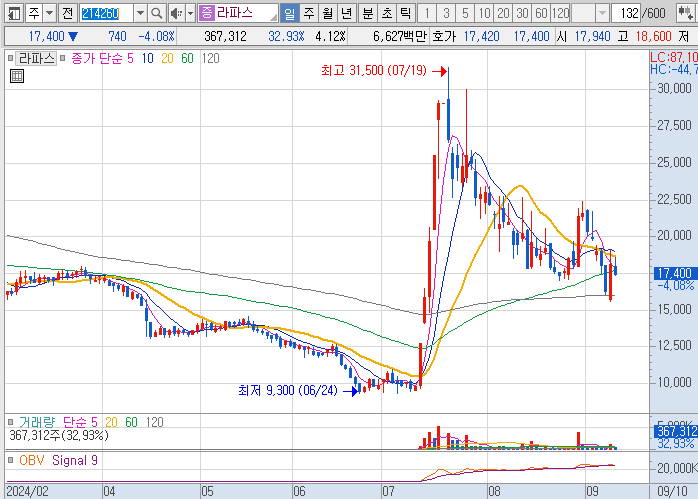This screenshot has width=698, height=499.
Task: Click the 2024/02 date axis label
Action: (28, 491)
